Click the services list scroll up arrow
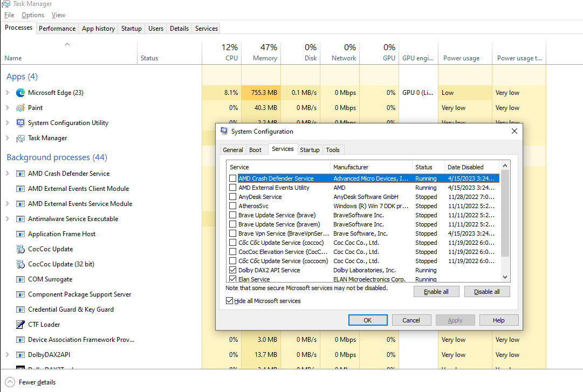Viewport: 583px width, 392px height. point(505,166)
